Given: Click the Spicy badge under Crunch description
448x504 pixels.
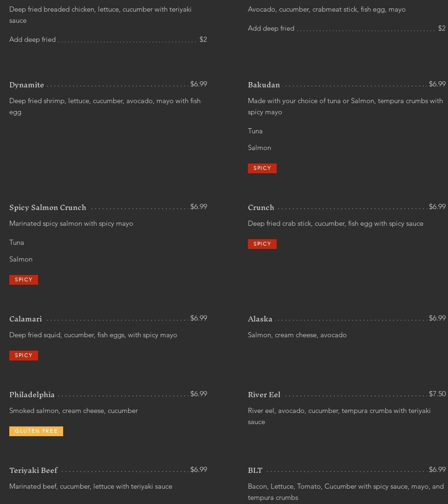Looking at the screenshot, I should (262, 244).
